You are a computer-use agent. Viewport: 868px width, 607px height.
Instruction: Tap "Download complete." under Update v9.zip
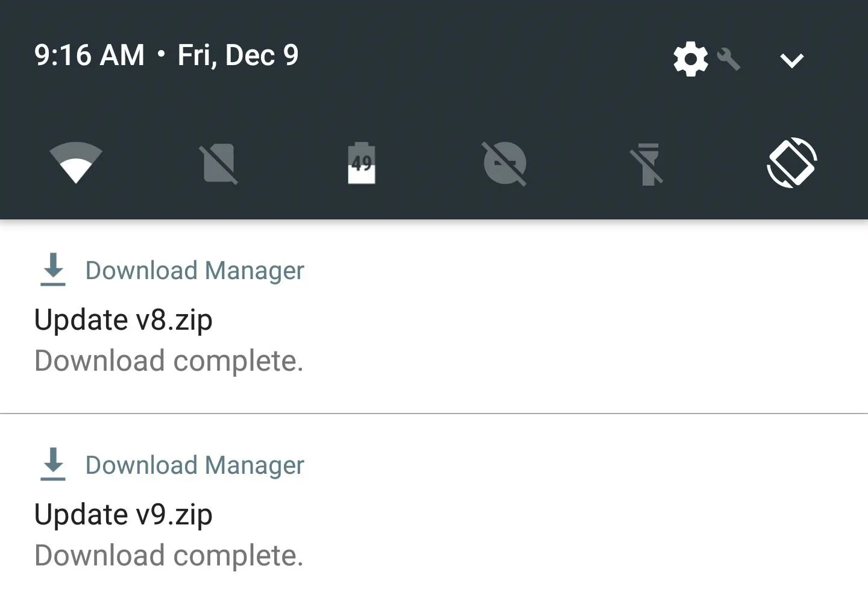click(x=169, y=556)
